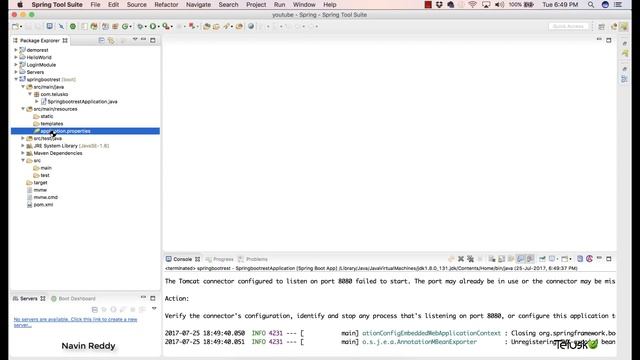Clear the console output icon

click(492, 259)
